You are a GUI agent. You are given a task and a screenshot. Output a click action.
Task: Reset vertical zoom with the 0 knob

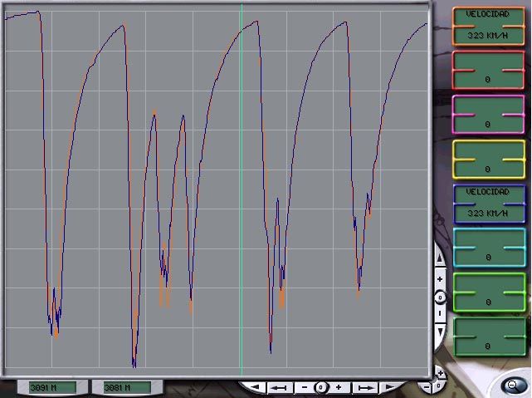pyautogui.click(x=440, y=297)
